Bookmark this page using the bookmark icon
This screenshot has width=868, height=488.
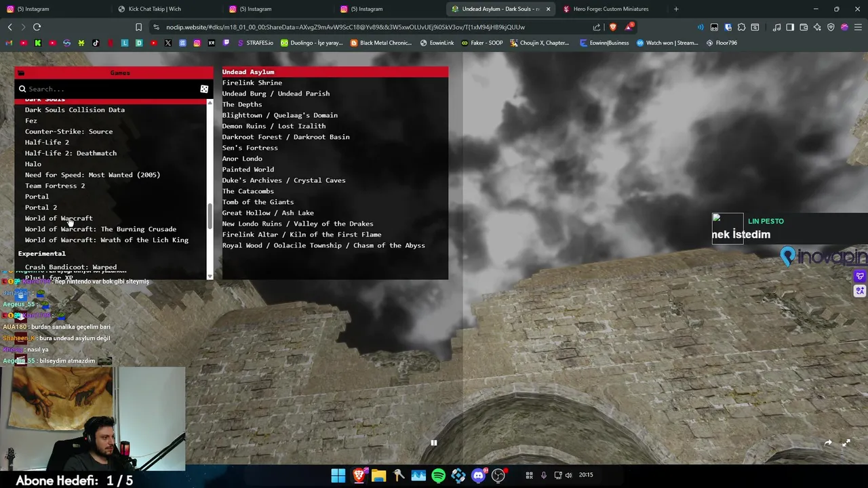(138, 27)
